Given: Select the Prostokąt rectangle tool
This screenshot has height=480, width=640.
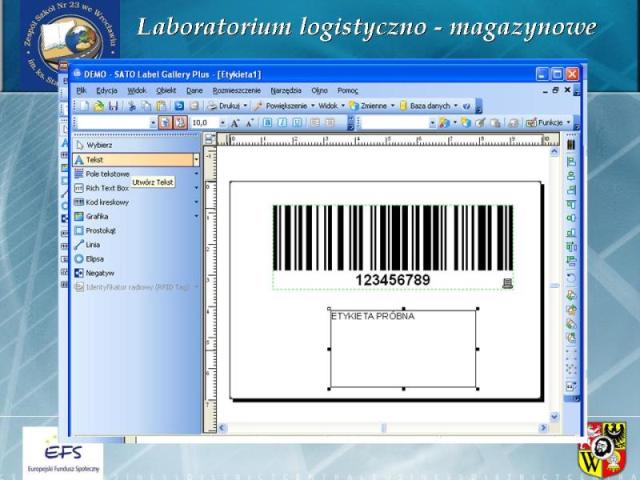Looking at the screenshot, I should (x=135, y=231).
